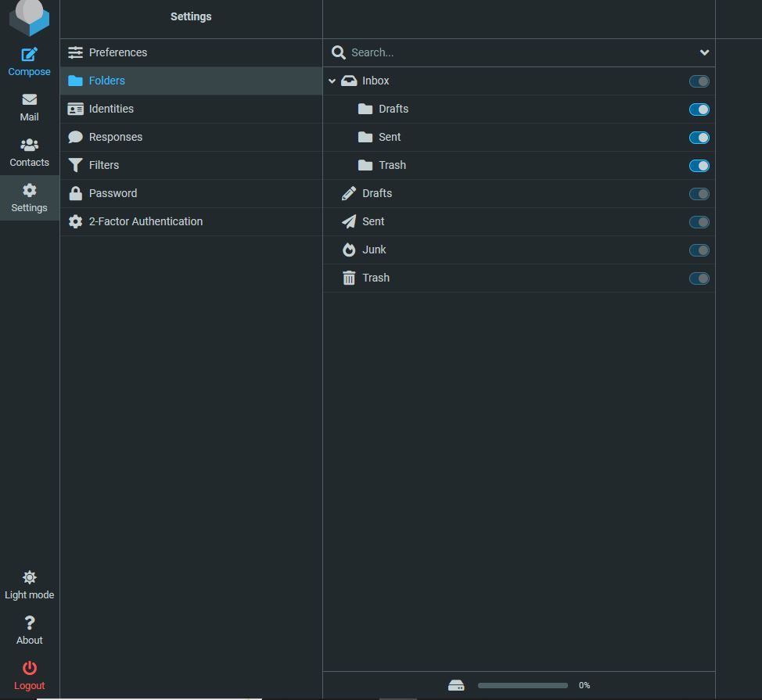Switch to the Filters section

[105, 165]
